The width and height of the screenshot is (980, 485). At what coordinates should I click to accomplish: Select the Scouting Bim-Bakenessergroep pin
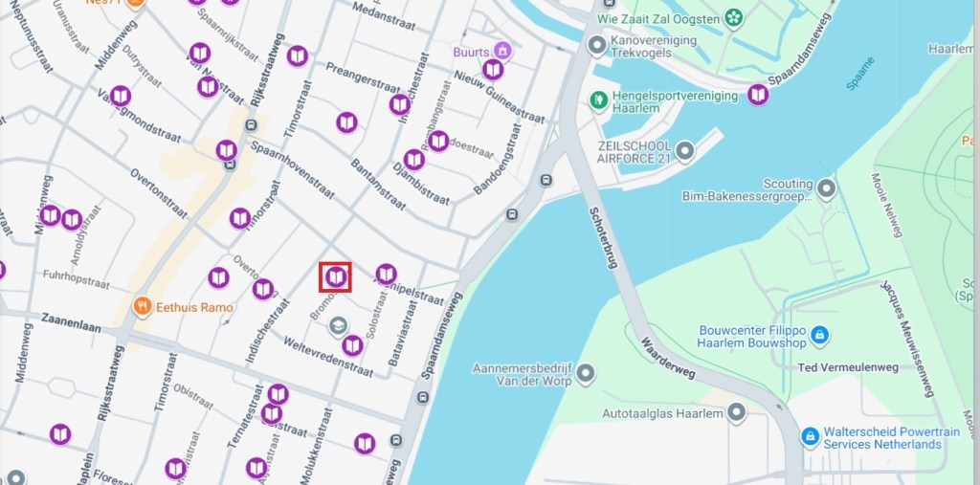827,188
